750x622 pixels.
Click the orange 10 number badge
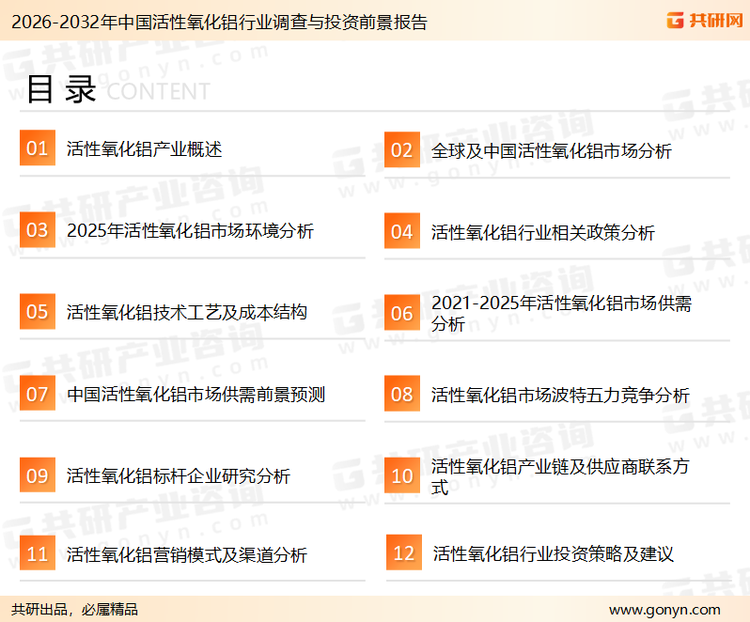(402, 476)
